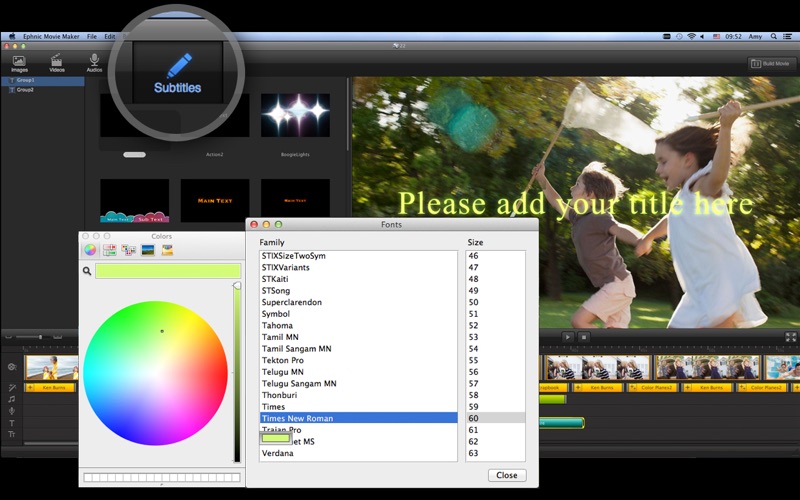Click the timeline horizontal scrollbar
The image size is (800, 500).
pos(51,443)
